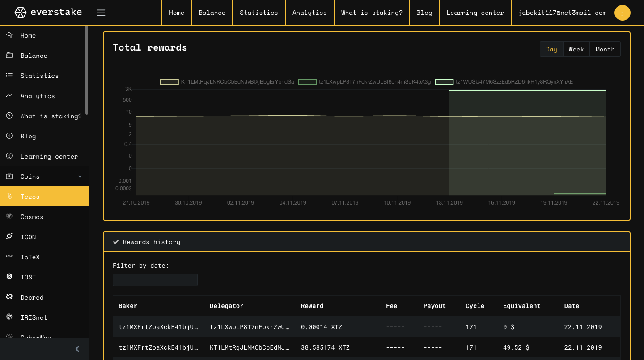
Task: Select IOST in the sidebar
Action: [44, 277]
